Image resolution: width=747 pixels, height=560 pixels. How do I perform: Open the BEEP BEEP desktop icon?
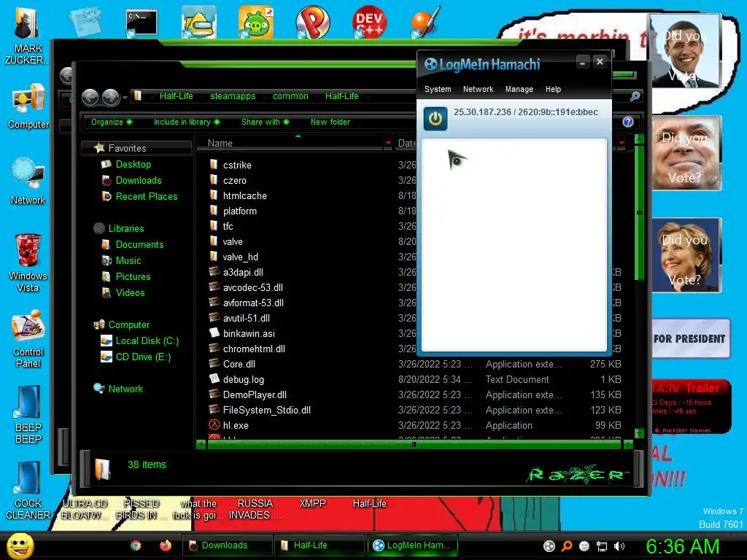coord(28,415)
